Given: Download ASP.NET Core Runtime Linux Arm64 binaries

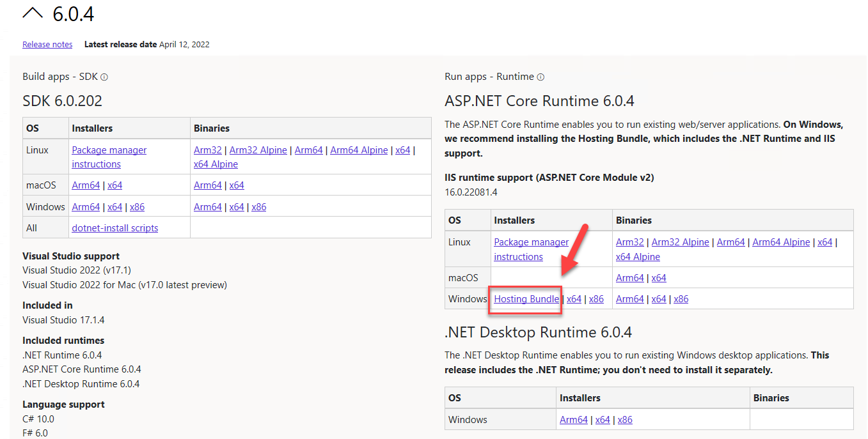Looking at the screenshot, I should click(x=731, y=242).
